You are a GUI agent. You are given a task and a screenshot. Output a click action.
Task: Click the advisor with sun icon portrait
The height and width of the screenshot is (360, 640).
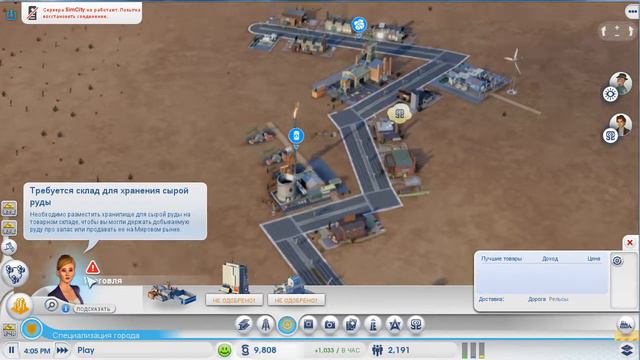(621, 83)
